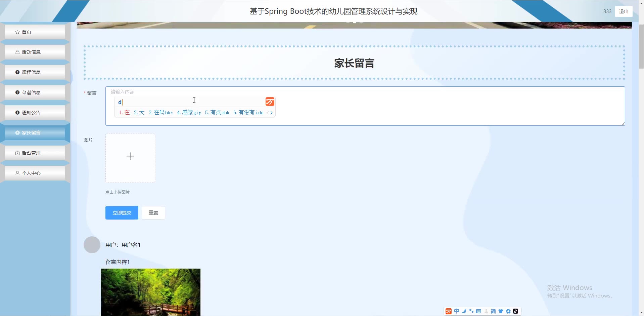This screenshot has height=316, width=644.
Task: Open 通知公告 menu item
Action: 35,113
